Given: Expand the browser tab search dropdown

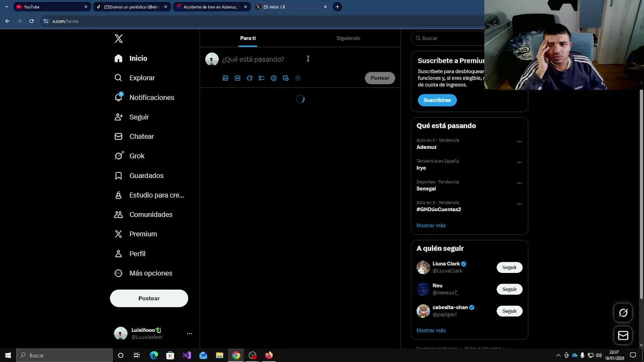Looking at the screenshot, I should (x=7, y=7).
